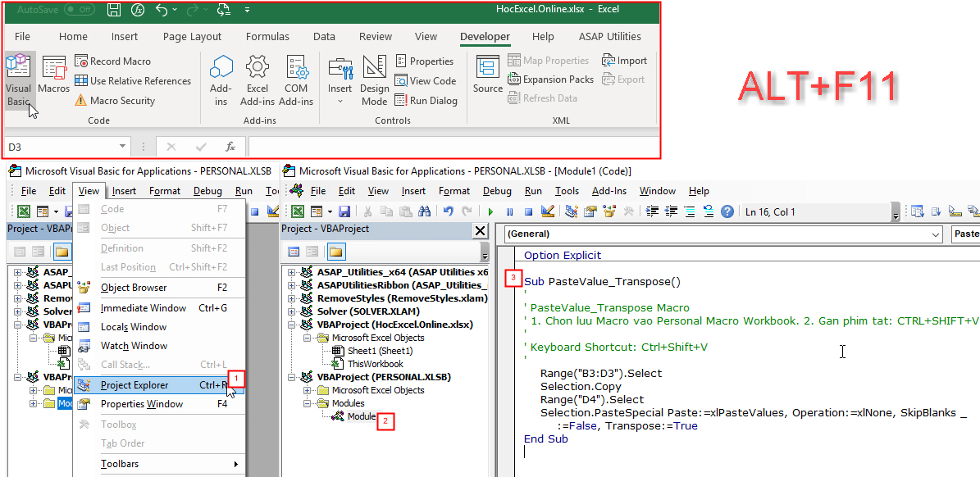The width and height of the screenshot is (980, 477).
Task: Expand the Name Box dropdown
Action: 122,147
